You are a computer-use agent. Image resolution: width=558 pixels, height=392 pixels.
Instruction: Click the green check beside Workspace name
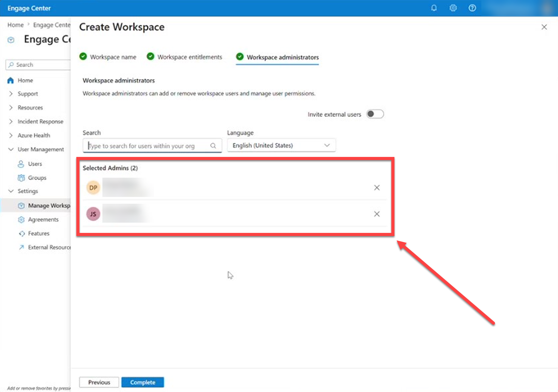83,56
